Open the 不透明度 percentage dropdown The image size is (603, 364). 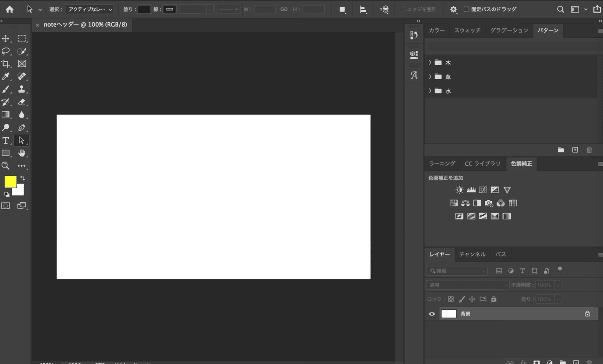[x=558, y=285]
